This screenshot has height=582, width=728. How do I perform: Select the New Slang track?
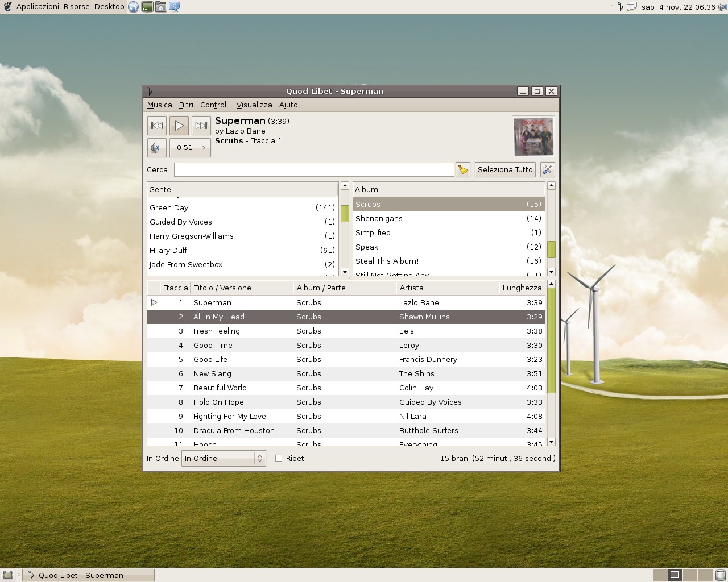pos(346,374)
